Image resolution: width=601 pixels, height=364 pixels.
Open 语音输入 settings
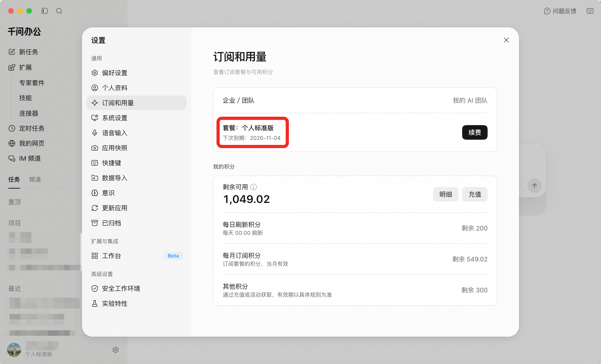137,133
